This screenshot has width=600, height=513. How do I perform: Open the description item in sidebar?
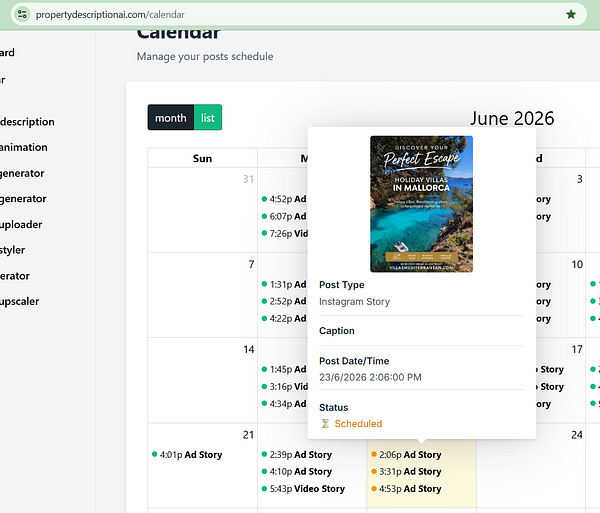tap(27, 122)
